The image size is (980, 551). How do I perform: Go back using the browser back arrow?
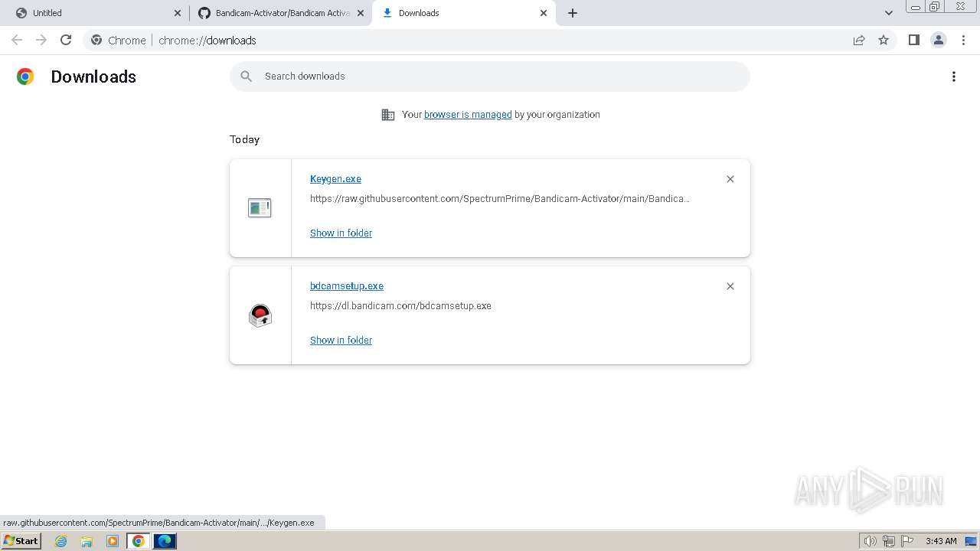tap(17, 40)
